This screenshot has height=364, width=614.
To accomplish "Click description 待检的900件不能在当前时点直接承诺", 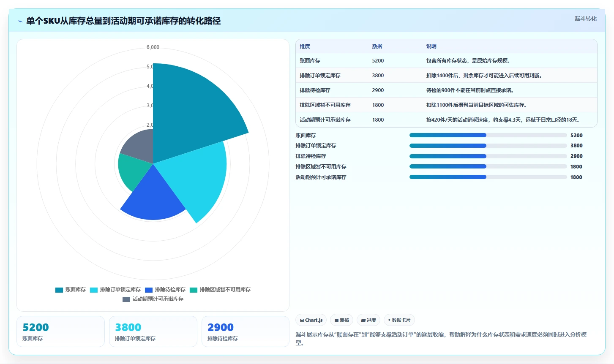I will pyautogui.click(x=470, y=90).
